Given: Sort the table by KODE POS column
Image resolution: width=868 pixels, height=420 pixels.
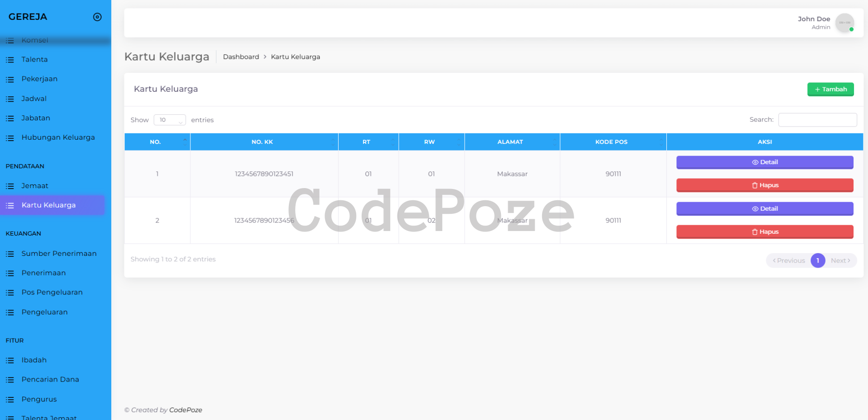Looking at the screenshot, I should (611, 142).
